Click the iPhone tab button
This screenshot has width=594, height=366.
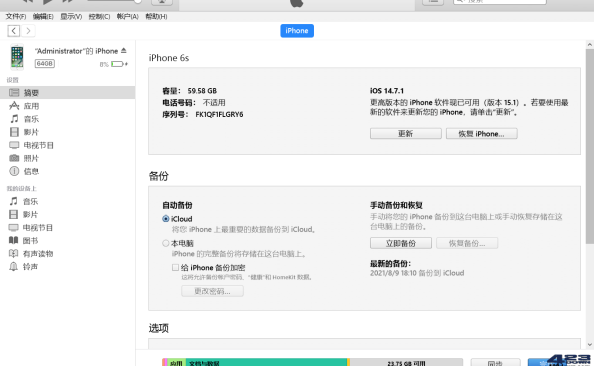coord(297,31)
